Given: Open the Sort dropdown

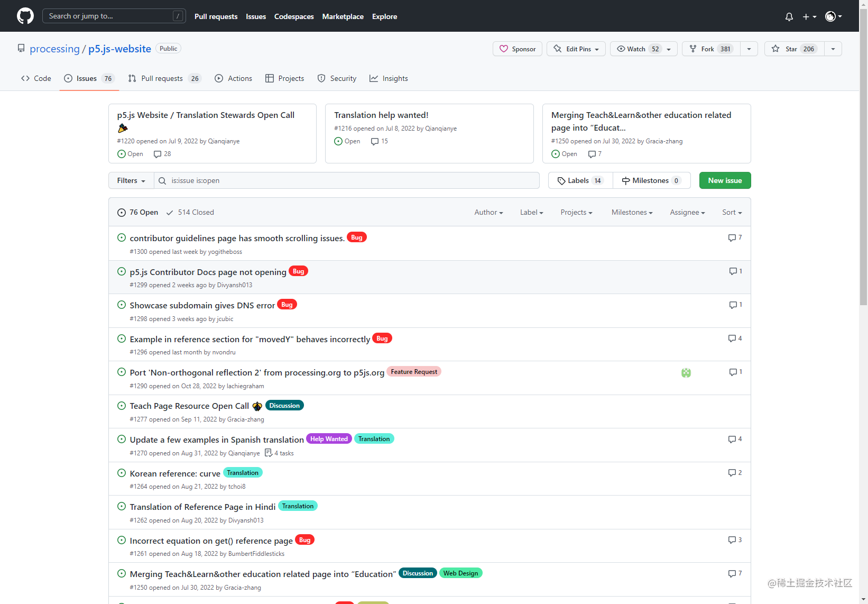Looking at the screenshot, I should coord(732,212).
